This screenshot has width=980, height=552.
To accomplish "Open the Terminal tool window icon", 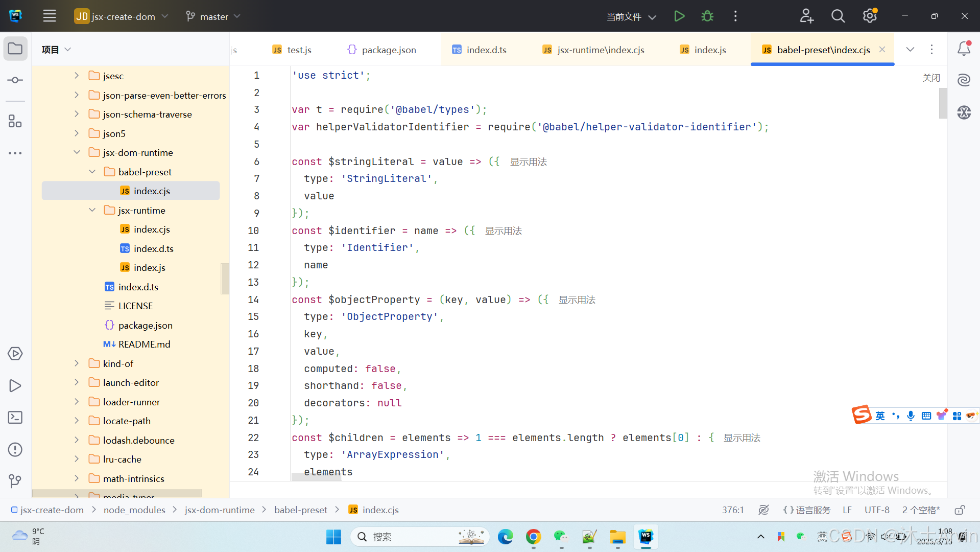I will point(15,418).
